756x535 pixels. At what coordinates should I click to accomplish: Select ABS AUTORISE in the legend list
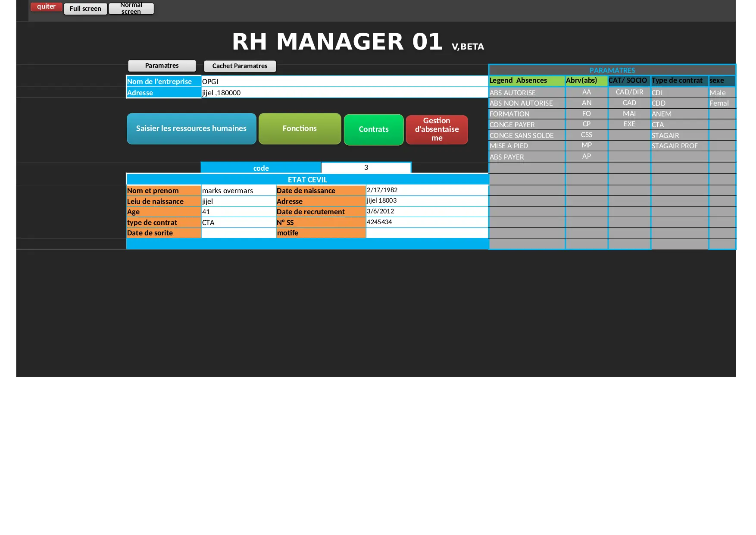526,93
